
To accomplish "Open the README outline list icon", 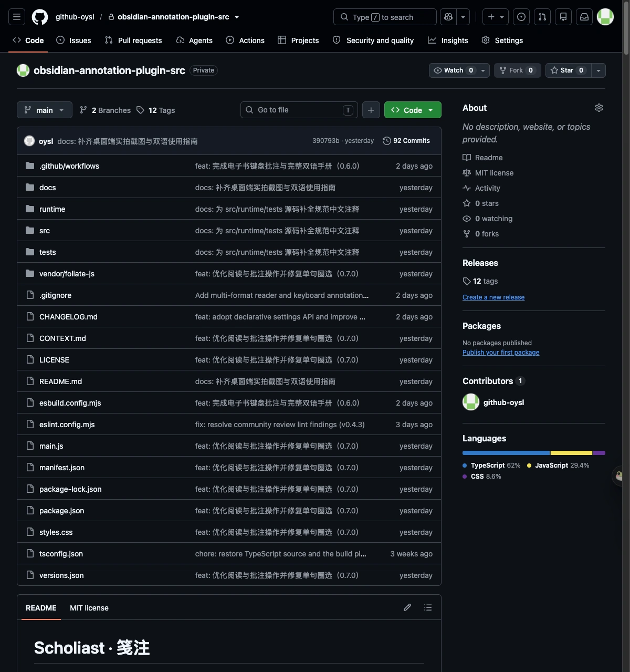I will (428, 607).
